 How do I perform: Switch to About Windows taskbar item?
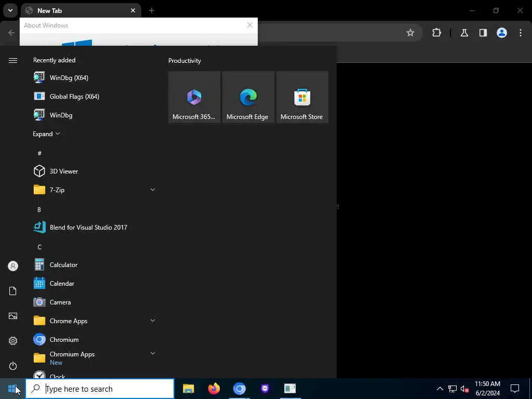point(290,389)
